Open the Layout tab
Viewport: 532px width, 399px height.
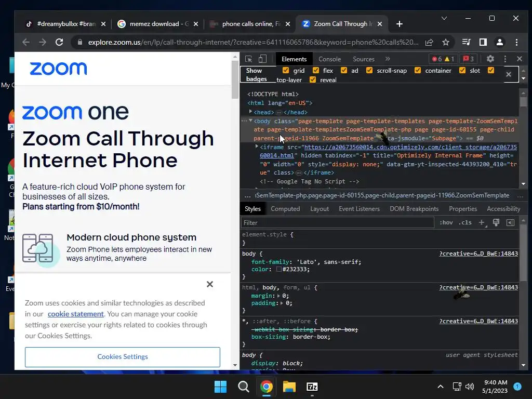point(320,209)
